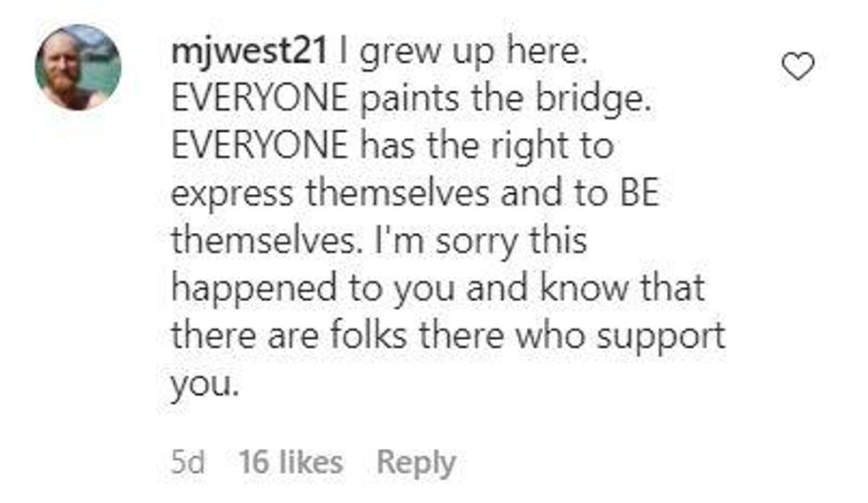Click the 5d timestamp
868x503 pixels.
pos(188,462)
